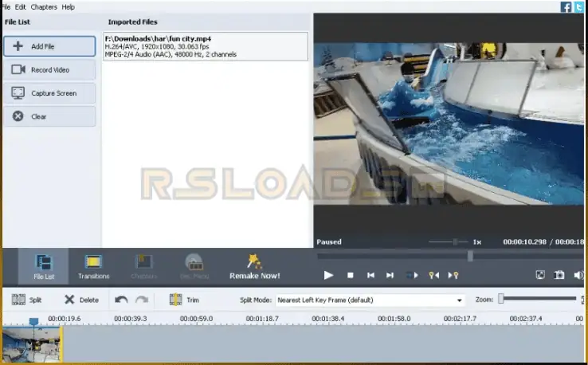This screenshot has height=365, width=588.
Task: Select the File List tab
Action: pos(44,267)
